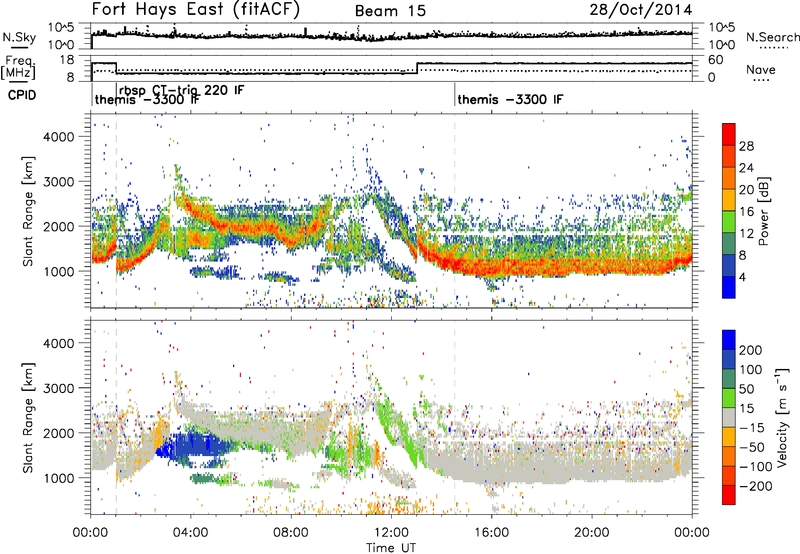Pick the red bottom segment of velocity colorbar
The image size is (800, 554).
729,495
